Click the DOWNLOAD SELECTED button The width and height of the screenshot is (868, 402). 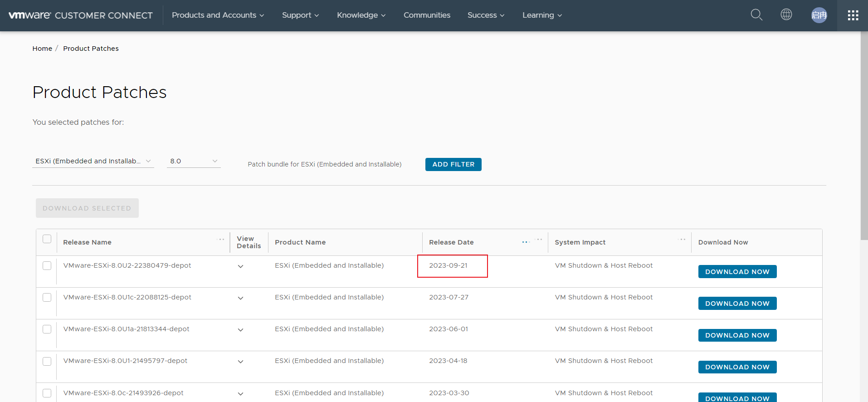(x=87, y=208)
